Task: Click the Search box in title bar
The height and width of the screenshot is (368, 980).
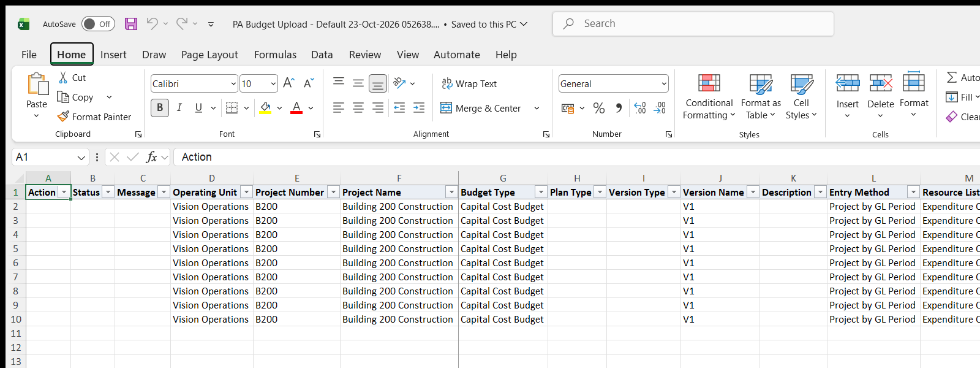Action: pyautogui.click(x=693, y=24)
